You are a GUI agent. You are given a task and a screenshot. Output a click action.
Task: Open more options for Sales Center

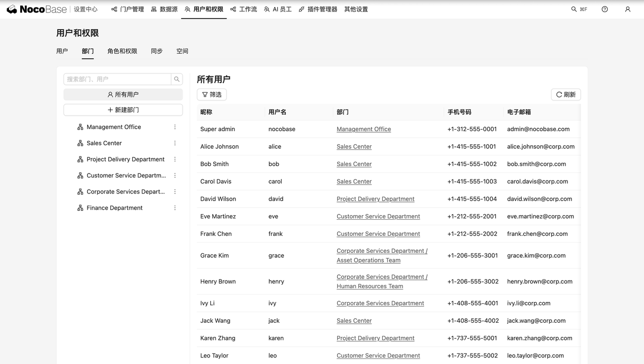click(175, 143)
